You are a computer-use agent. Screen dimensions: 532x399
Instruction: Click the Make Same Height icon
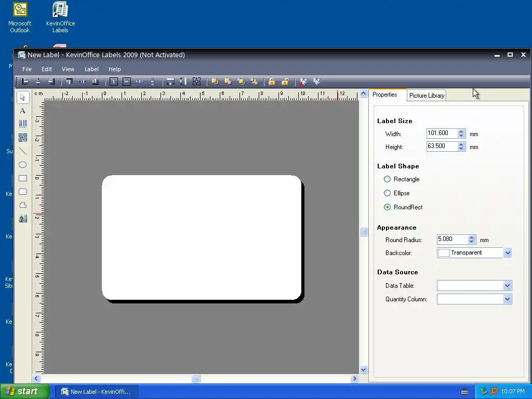[x=183, y=82]
